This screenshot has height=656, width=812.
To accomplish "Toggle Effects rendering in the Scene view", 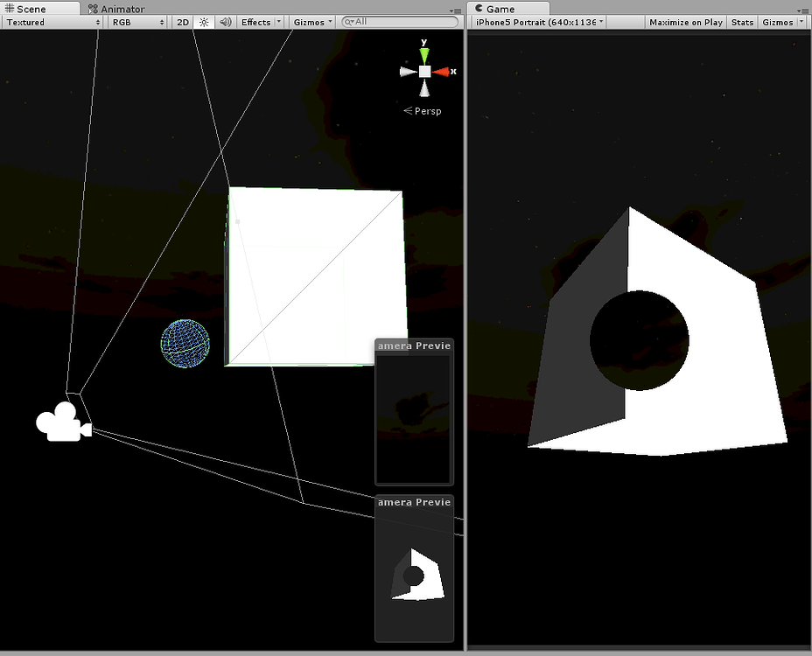I will click(x=257, y=22).
